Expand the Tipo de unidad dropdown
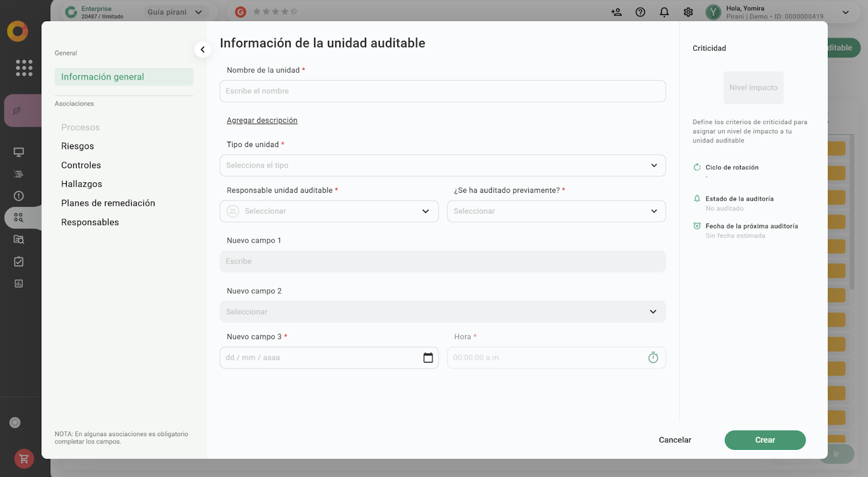868x477 pixels. [442, 166]
